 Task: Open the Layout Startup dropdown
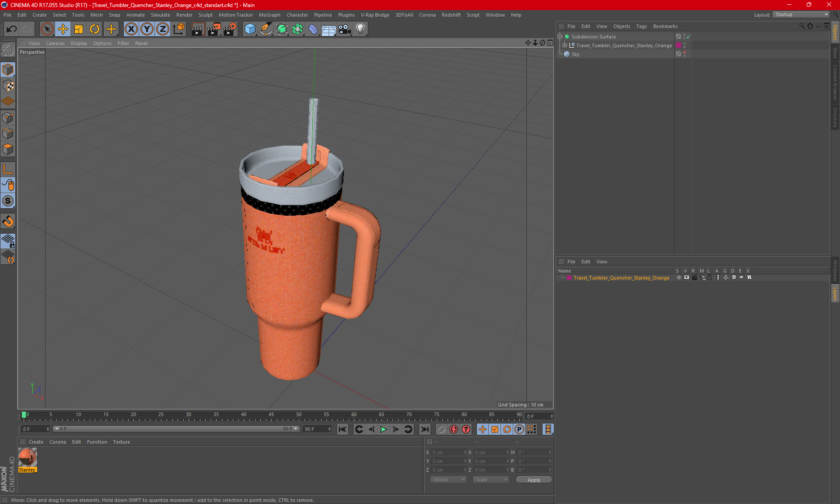coord(801,14)
